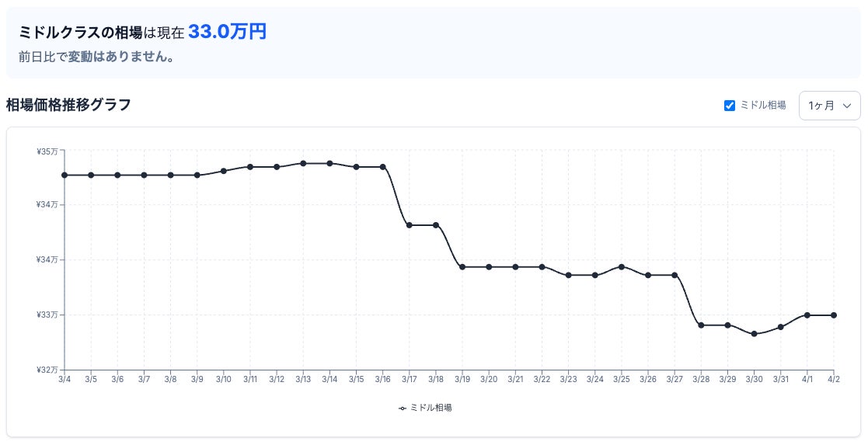Click the chevron arrow in 1ヶ月 selector

pos(847,106)
